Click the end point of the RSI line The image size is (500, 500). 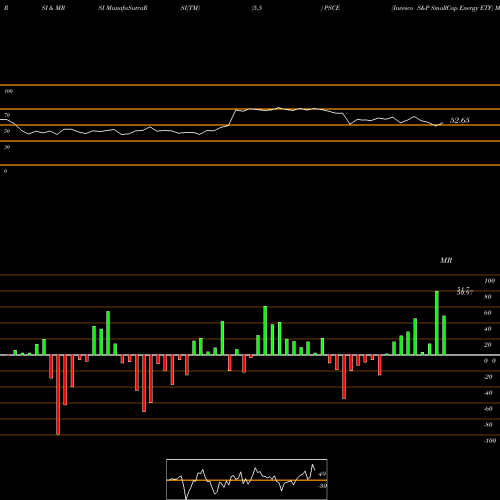pos(443,123)
